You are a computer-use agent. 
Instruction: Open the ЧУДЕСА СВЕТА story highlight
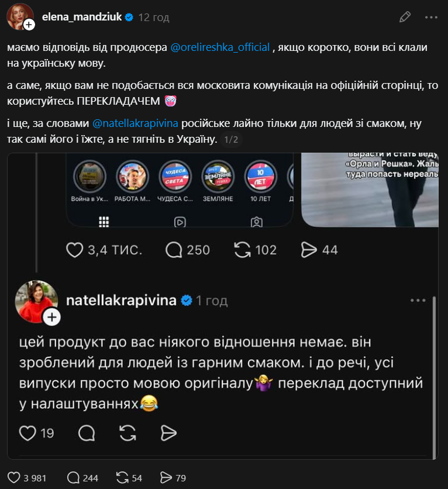[175, 177]
